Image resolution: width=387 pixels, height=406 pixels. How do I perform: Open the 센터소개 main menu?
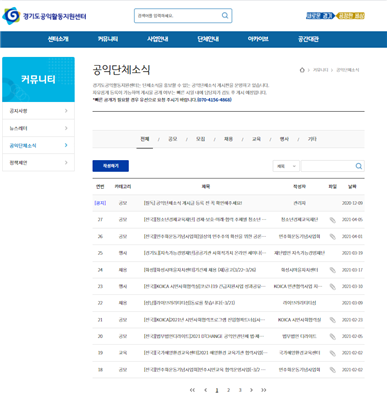(x=58, y=39)
